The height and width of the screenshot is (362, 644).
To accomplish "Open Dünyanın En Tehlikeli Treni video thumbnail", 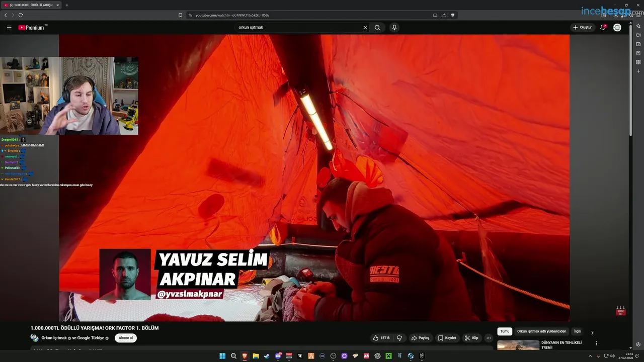I will tap(518, 345).
